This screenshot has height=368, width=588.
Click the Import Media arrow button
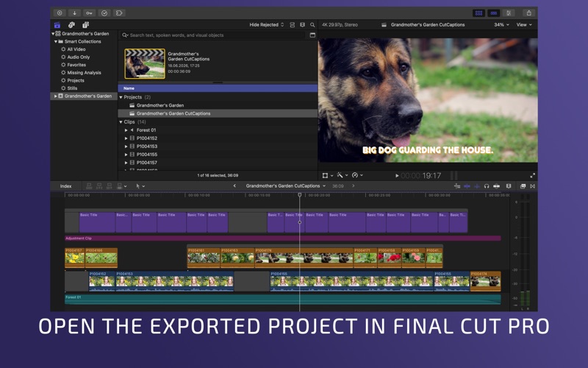tap(75, 13)
